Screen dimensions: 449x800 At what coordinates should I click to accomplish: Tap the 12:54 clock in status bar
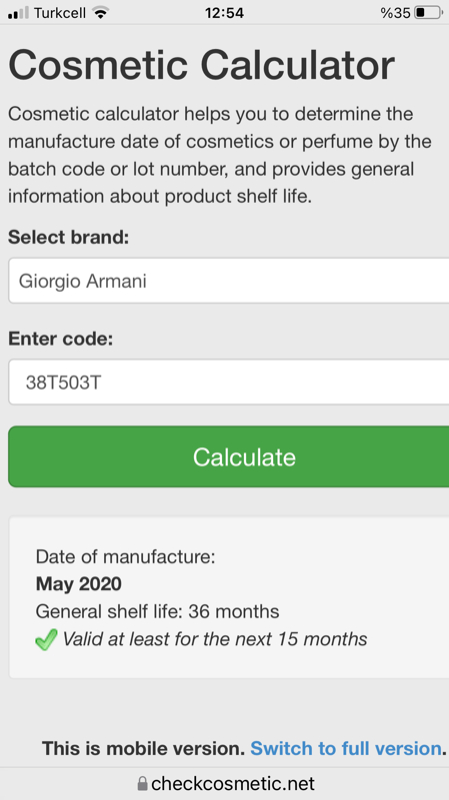pyautogui.click(x=224, y=13)
